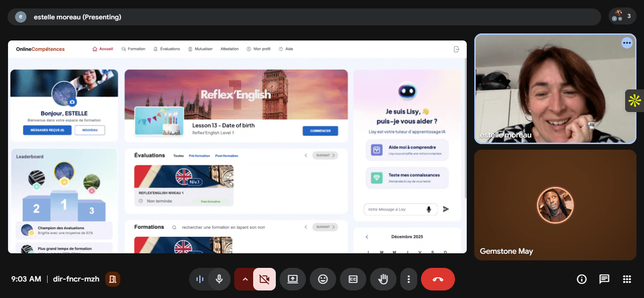644x298 pixels.
Task: Click the shared page vertical scrollbar
Action: 465,127
